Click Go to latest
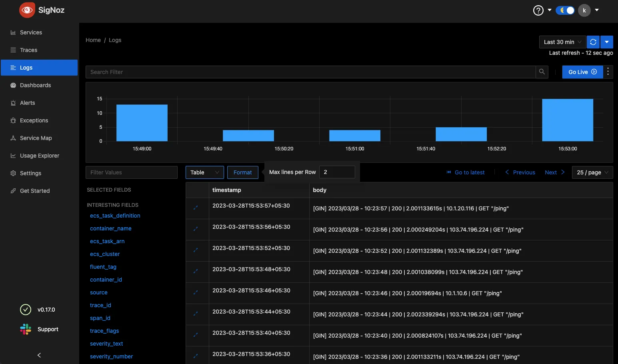The height and width of the screenshot is (364, 618). coord(466,172)
